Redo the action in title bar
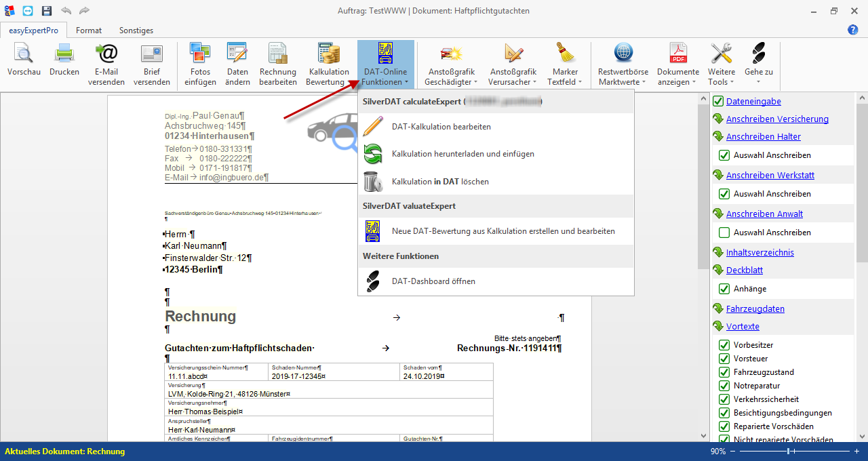This screenshot has width=868, height=461. 84,11
